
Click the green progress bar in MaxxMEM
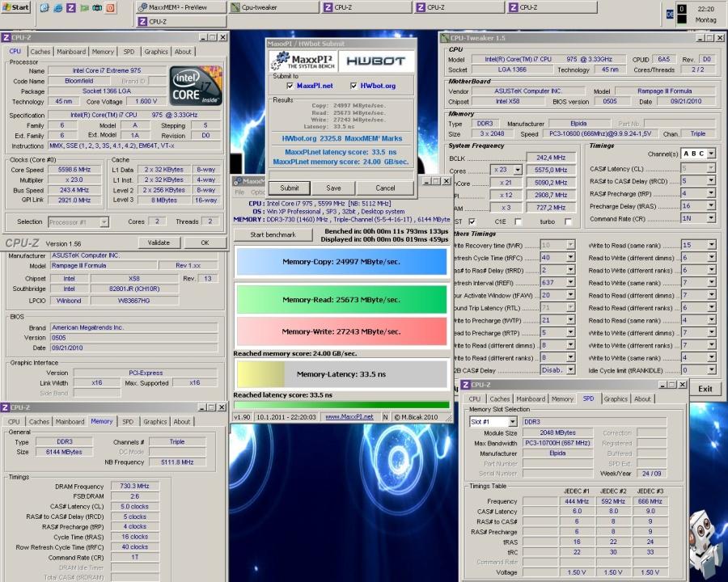click(x=341, y=405)
